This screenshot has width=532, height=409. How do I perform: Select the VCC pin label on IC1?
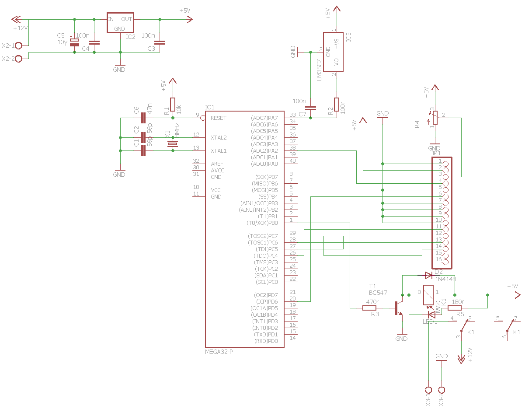(216, 190)
